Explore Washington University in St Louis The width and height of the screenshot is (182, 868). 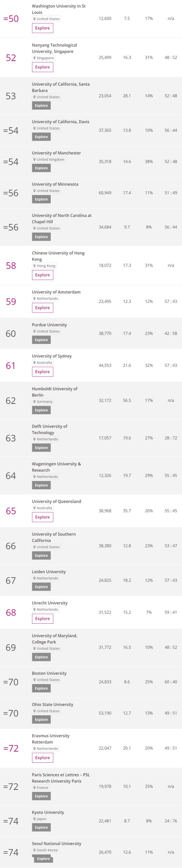tap(43, 28)
